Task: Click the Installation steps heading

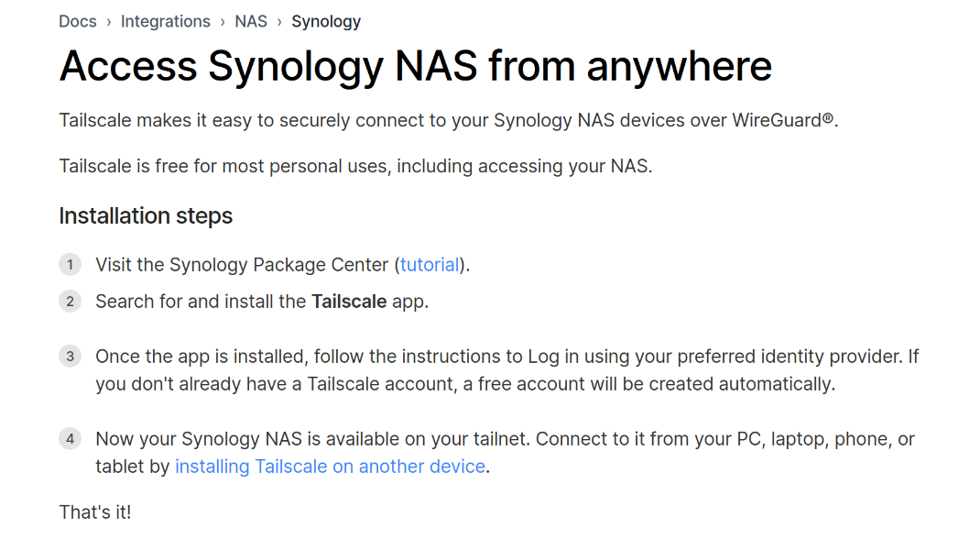Action: point(146,216)
